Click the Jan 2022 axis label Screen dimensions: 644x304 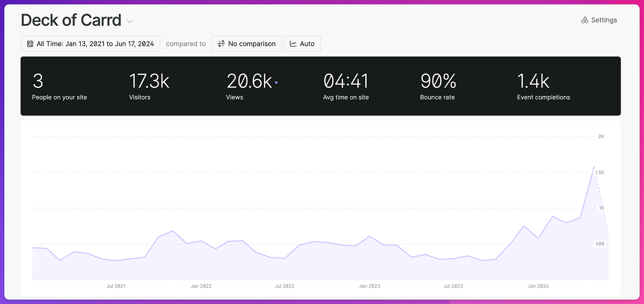(x=201, y=286)
